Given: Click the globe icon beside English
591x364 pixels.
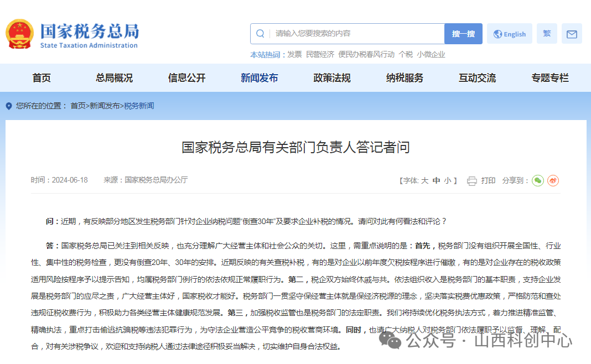Looking at the screenshot, I should pos(497,33).
